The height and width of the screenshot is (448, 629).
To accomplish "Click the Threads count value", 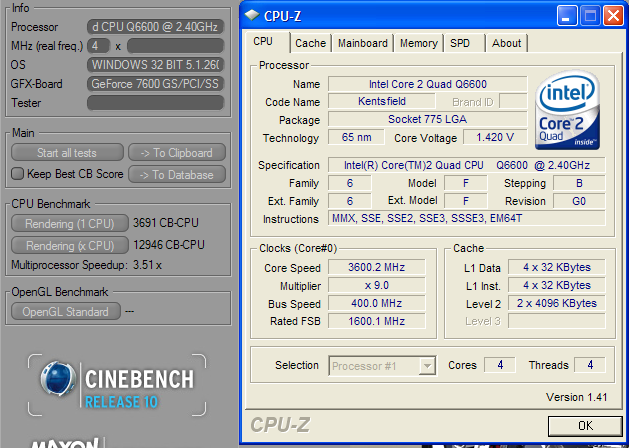I will pyautogui.click(x=590, y=365).
